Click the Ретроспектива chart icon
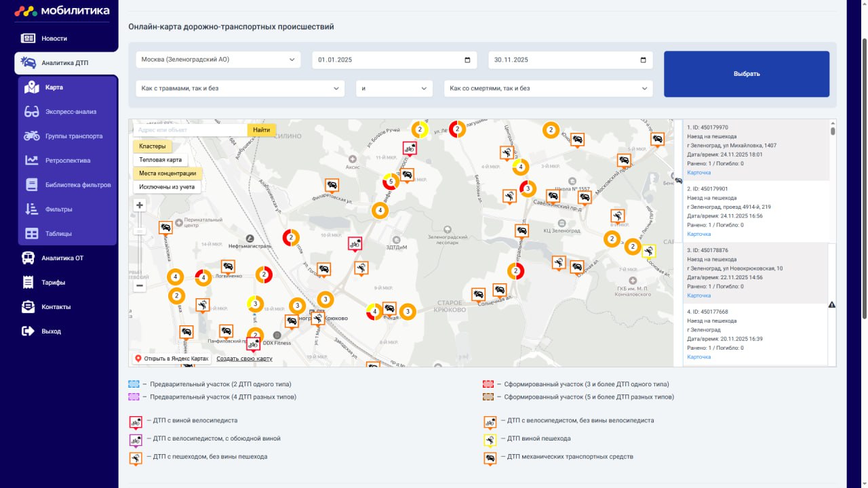Viewport: 868px width, 488px height. (x=31, y=161)
